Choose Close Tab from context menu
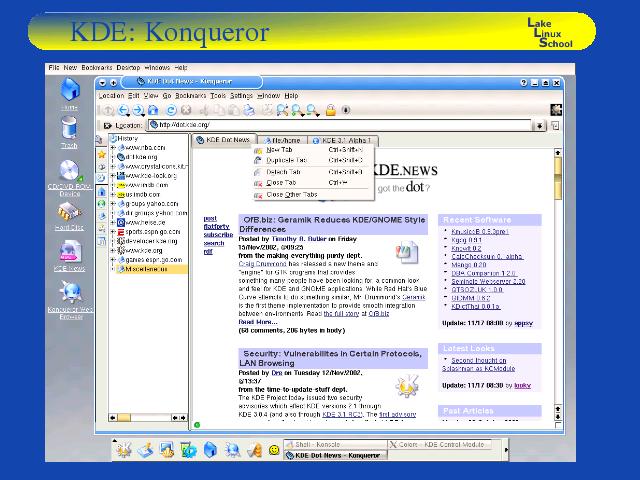Image resolution: width=640 pixels, height=480 pixels. coord(313,183)
